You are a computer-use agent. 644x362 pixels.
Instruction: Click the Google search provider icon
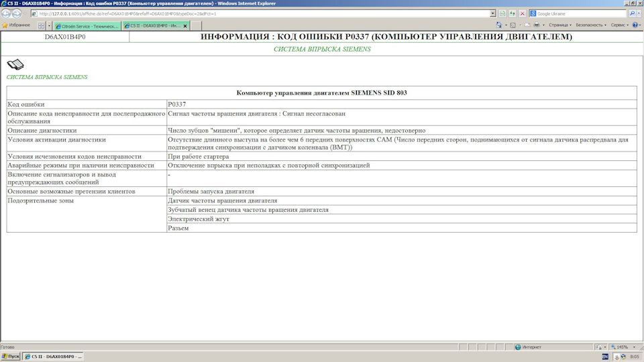(533, 13)
